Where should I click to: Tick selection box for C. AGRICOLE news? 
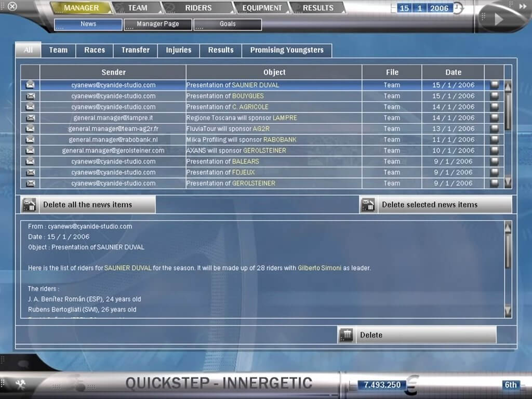pos(495,107)
